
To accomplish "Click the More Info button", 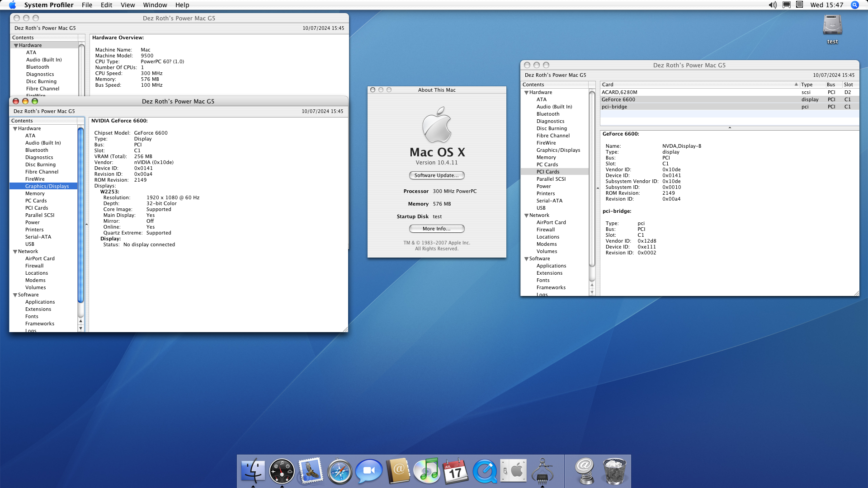I will (436, 229).
